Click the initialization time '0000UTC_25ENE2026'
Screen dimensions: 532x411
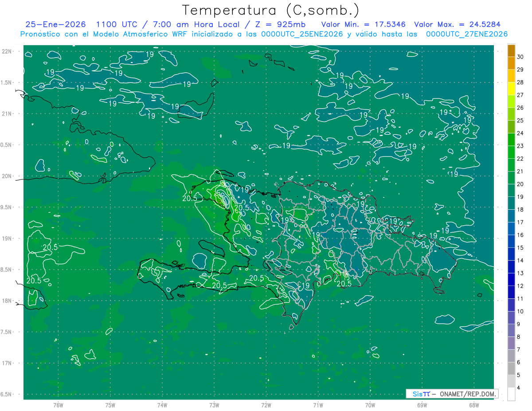point(302,34)
